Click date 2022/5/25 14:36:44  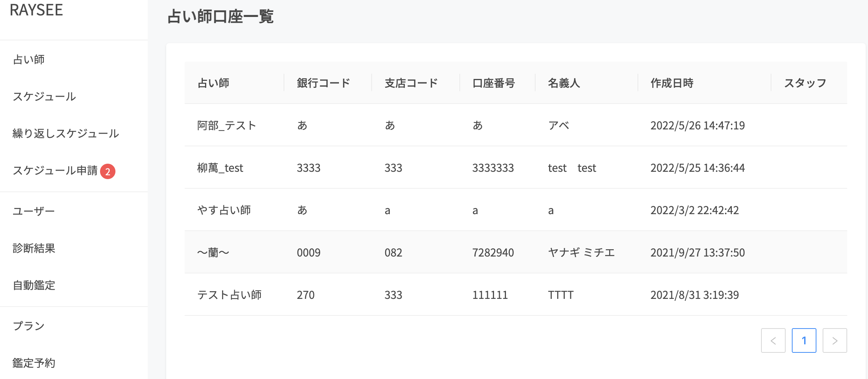(x=698, y=168)
